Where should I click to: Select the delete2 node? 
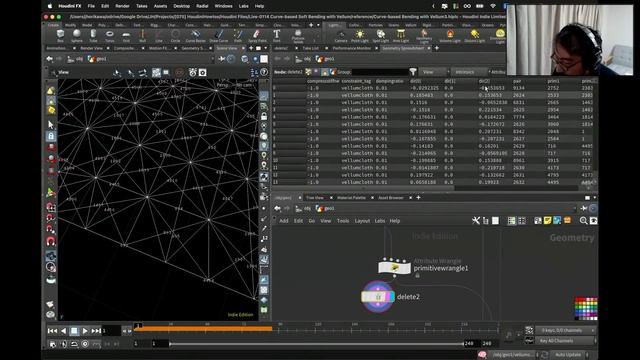pyautogui.click(x=378, y=297)
